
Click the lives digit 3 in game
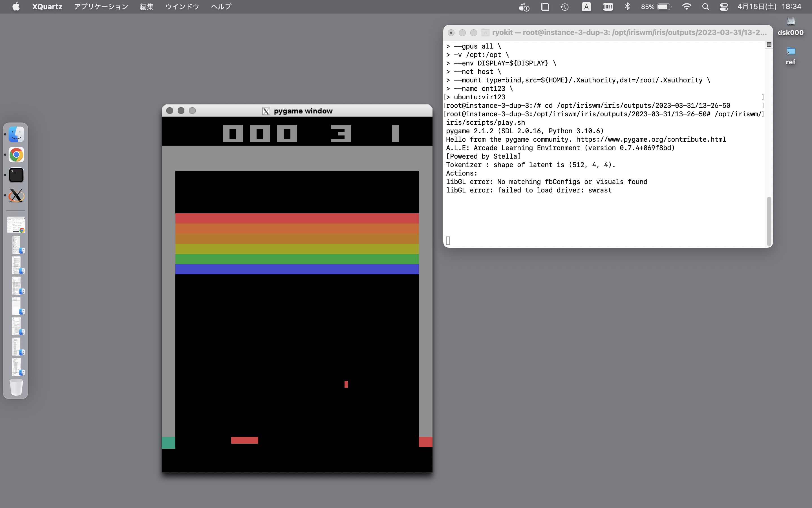[341, 134]
